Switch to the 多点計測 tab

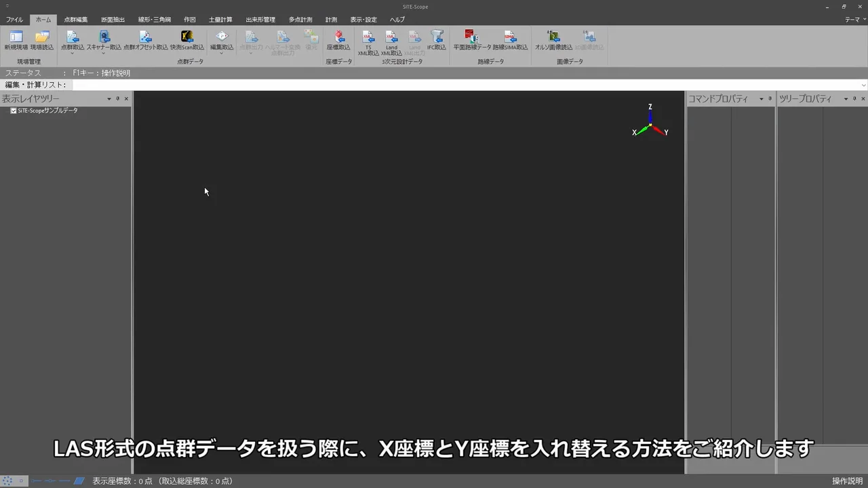(300, 20)
